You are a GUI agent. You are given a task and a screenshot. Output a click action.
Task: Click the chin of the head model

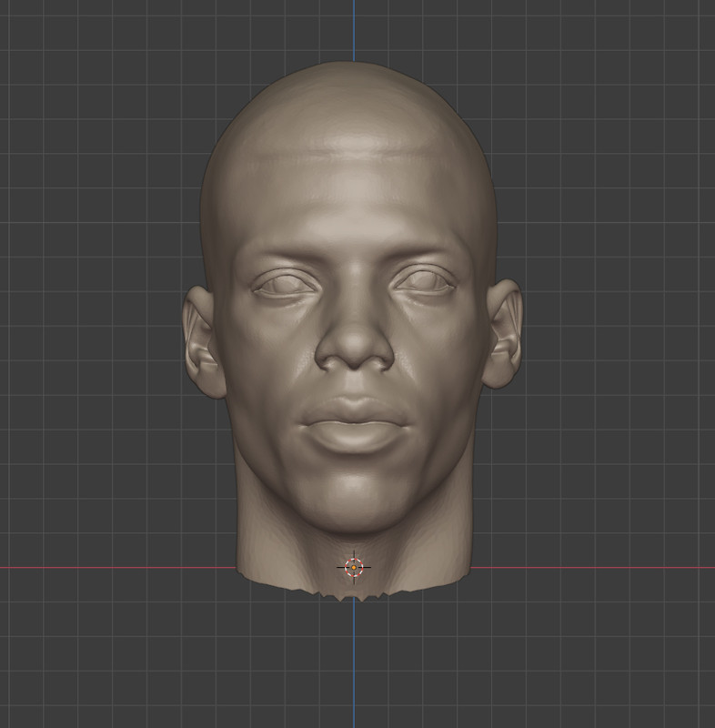[x=355, y=499]
